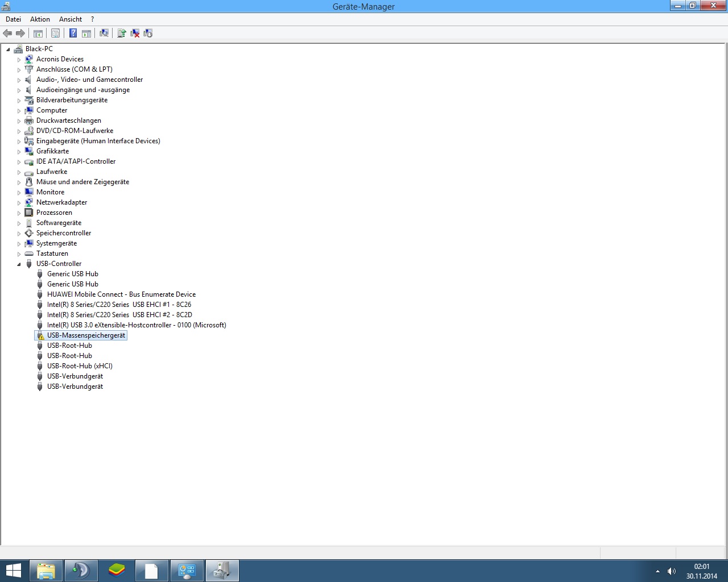Open the BlueStacks taskbar icon
Image resolution: width=728 pixels, height=582 pixels.
pyautogui.click(x=117, y=571)
